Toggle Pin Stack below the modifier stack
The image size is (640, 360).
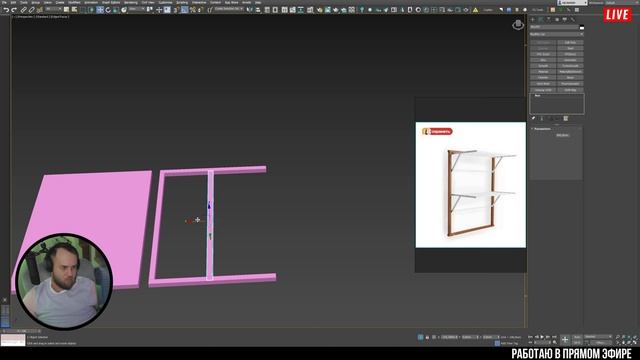533,118
